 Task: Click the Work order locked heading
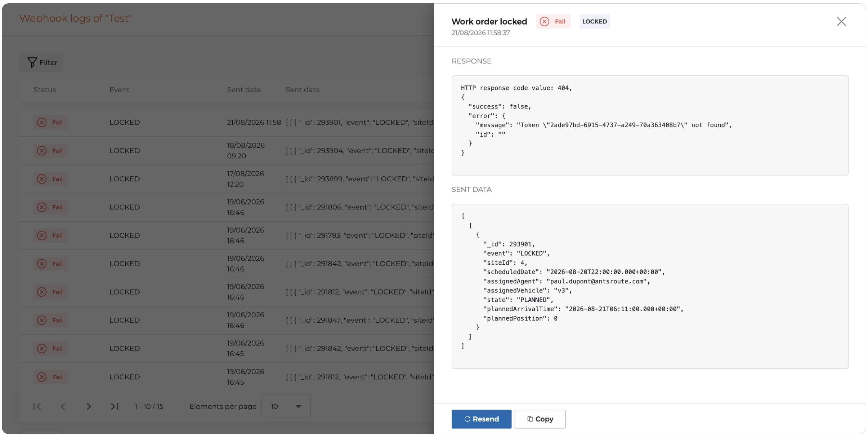[x=489, y=22]
